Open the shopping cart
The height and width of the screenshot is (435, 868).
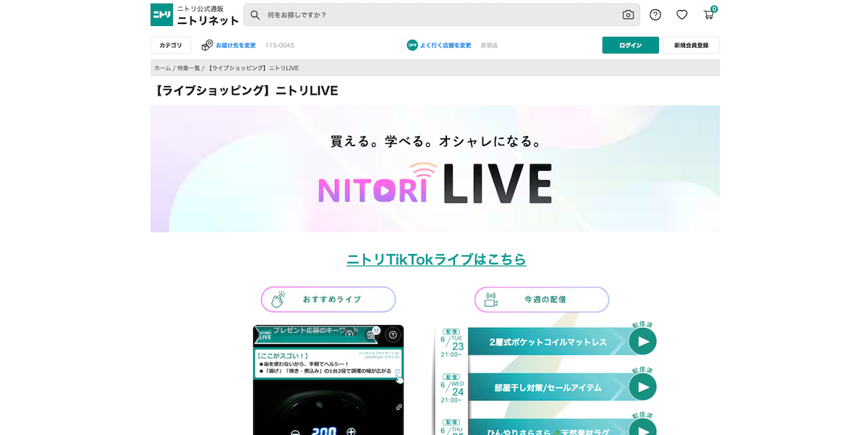click(x=709, y=14)
